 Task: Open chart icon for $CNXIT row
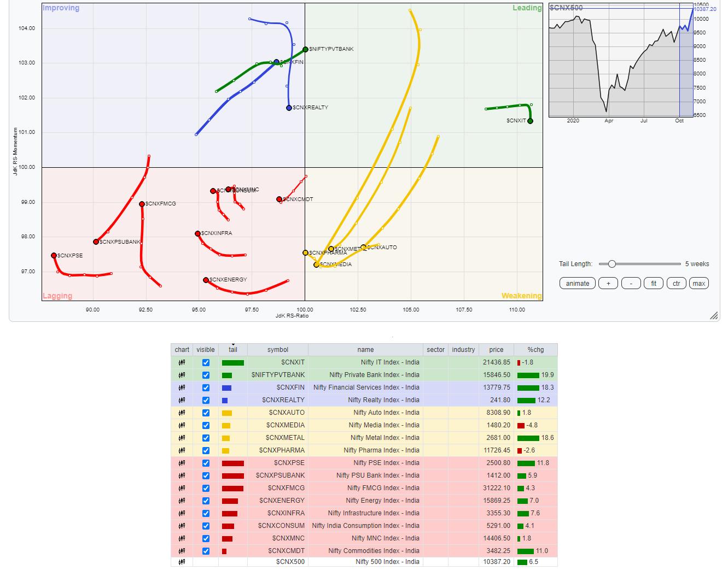pos(182,362)
